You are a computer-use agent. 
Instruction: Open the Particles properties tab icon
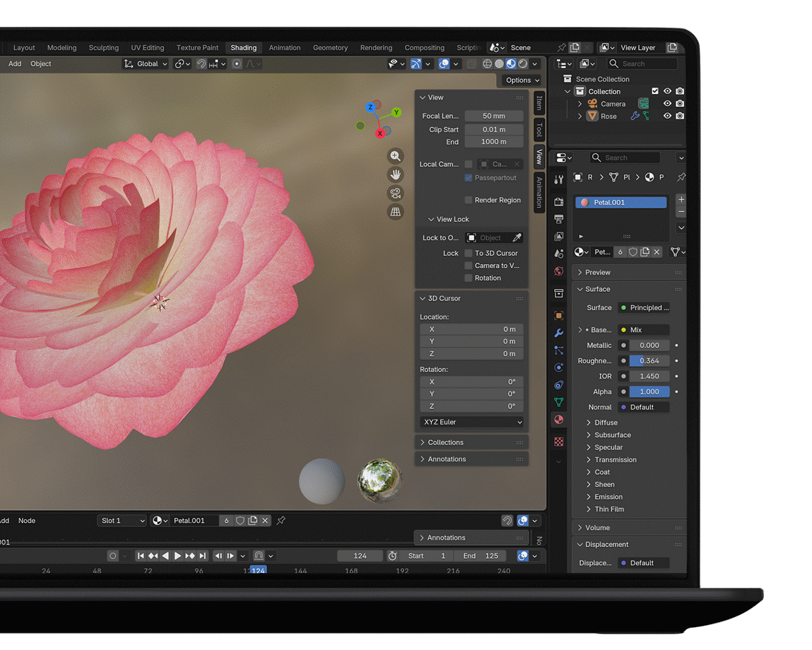559,350
